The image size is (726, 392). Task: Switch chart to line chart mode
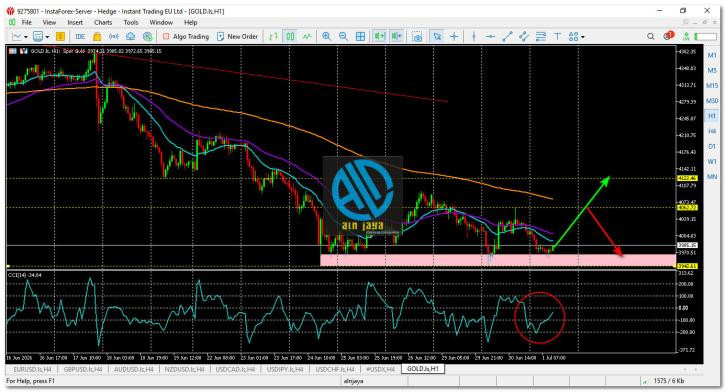click(307, 36)
